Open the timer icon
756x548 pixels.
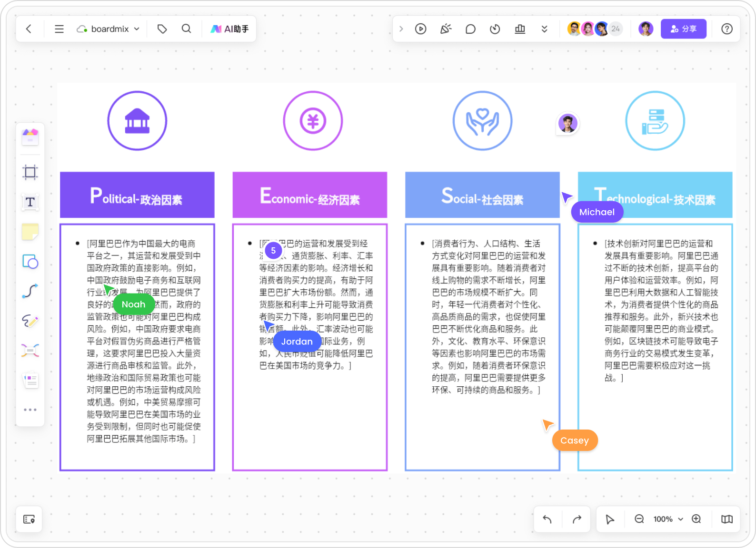tap(495, 29)
